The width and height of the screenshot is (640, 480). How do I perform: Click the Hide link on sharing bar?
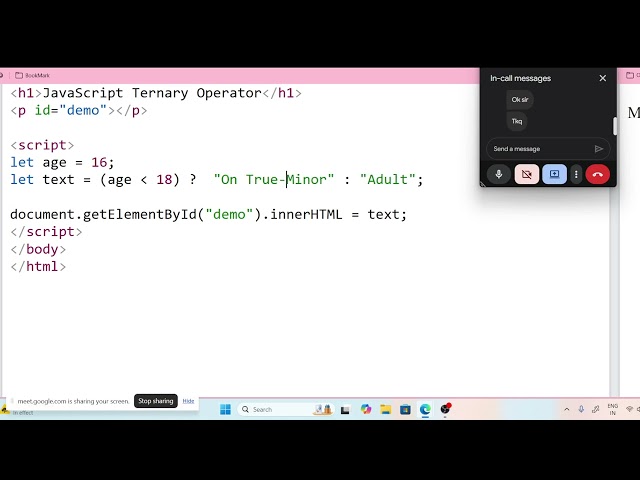point(188,401)
